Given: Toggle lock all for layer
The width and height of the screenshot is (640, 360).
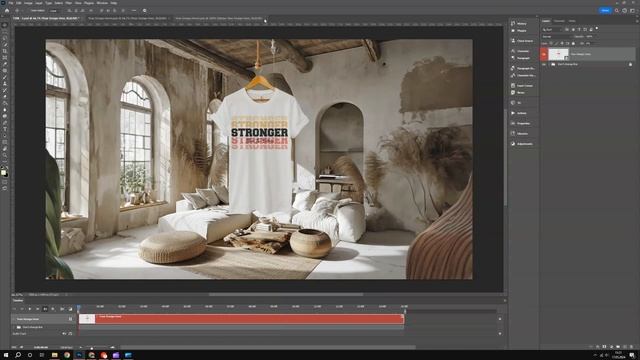Looking at the screenshot, I should [573, 43].
